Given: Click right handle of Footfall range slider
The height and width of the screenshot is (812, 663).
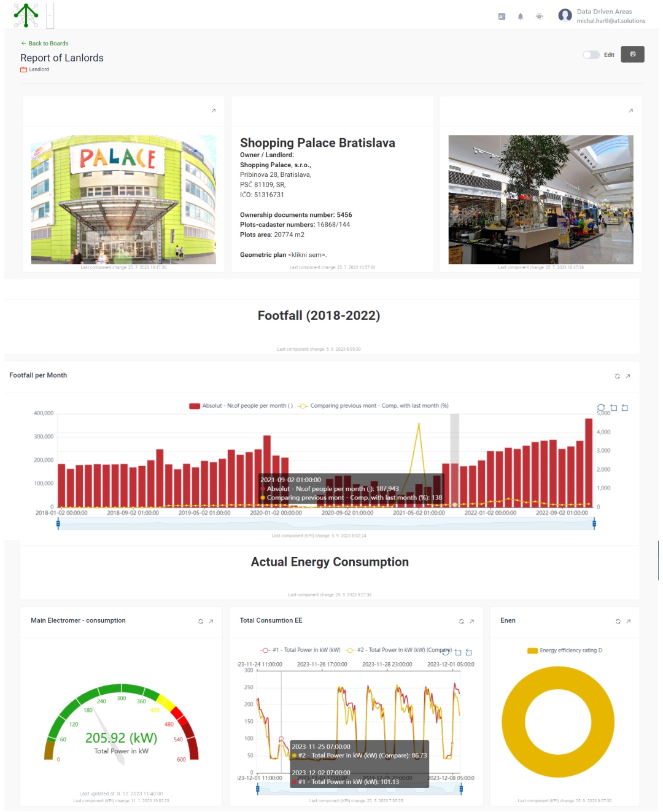Looking at the screenshot, I should pyautogui.click(x=594, y=523).
